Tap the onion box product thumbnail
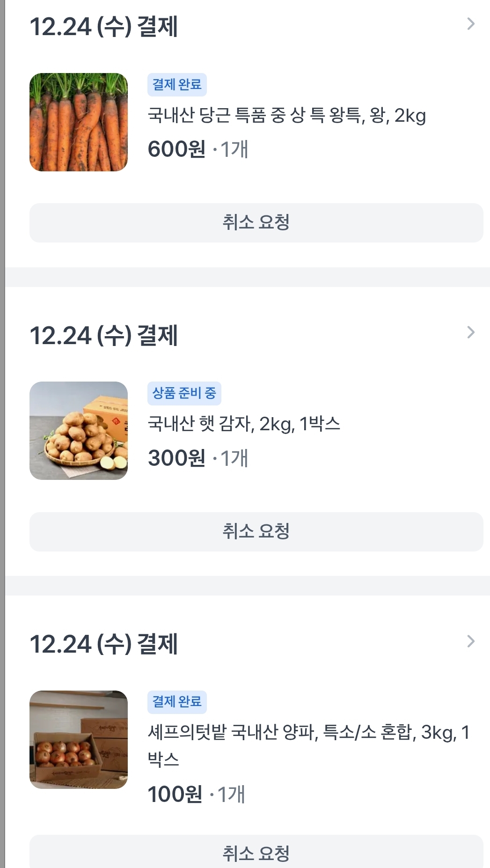 (79, 740)
